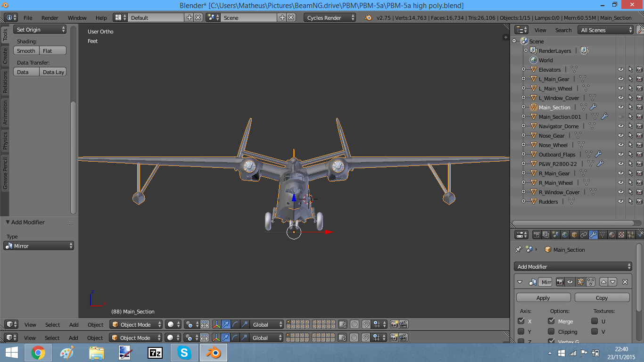Collapse the Add Modifier operator panel
Image resolution: width=644 pixels, height=362 pixels.
(x=8, y=222)
